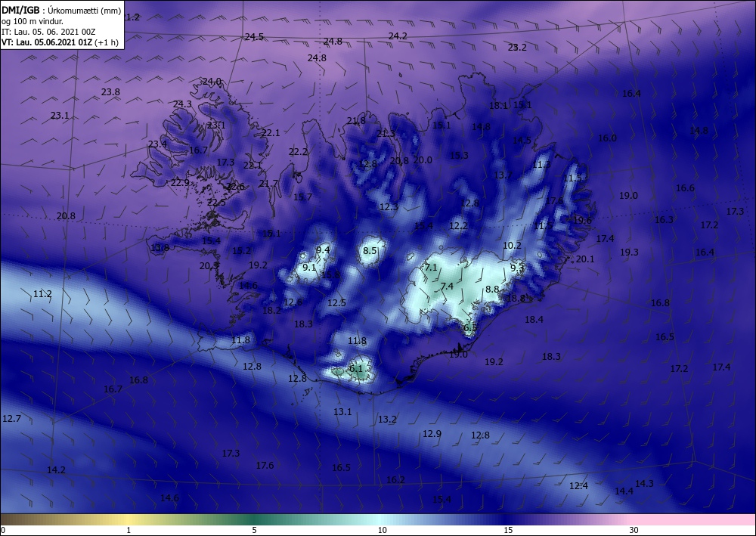Click the map value 12.9
The image size is (756, 536).
(432, 433)
